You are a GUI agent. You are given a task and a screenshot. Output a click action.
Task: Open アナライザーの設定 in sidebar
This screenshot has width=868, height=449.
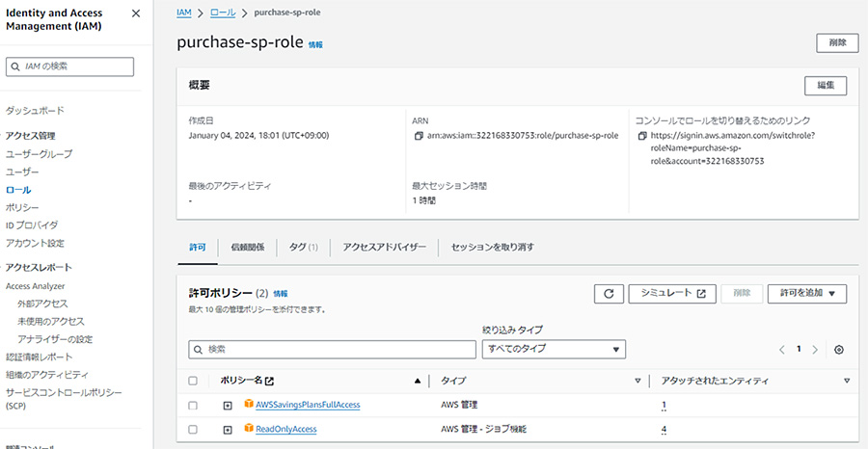coord(55,339)
